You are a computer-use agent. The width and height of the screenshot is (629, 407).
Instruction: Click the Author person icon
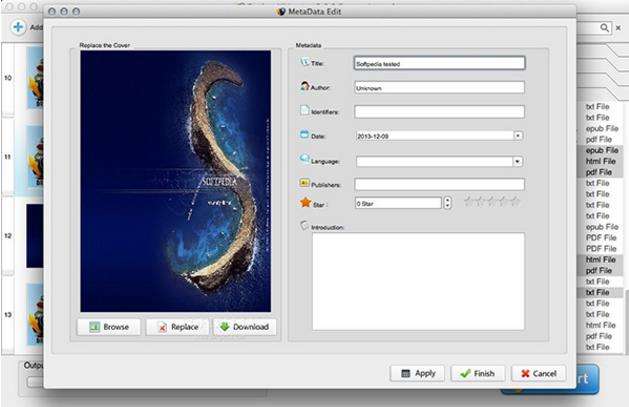[305, 86]
